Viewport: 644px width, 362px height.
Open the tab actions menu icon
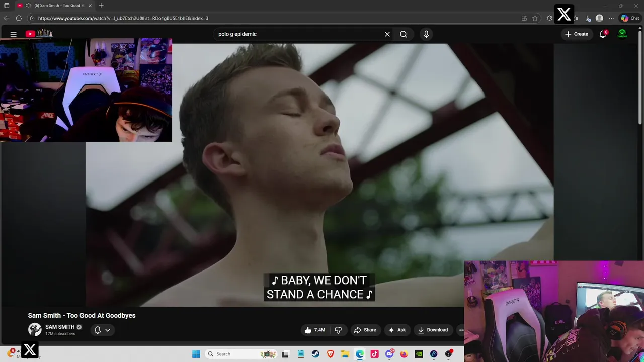[x=7, y=5]
